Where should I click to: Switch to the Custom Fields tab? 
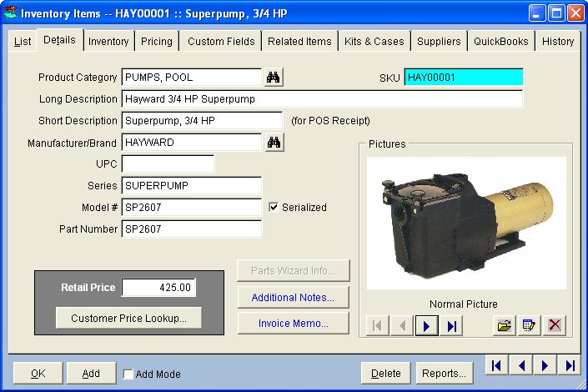click(x=221, y=41)
